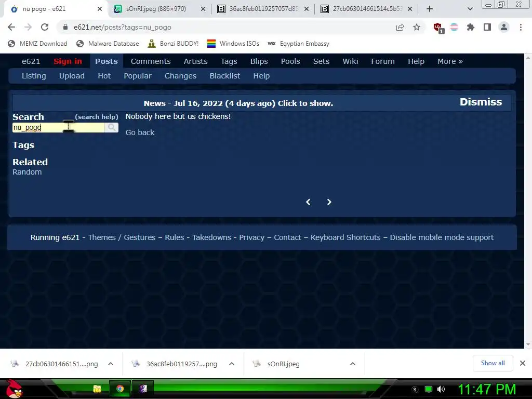Open the striped flag extension icon
This screenshot has width=532, height=399.
pos(454,27)
